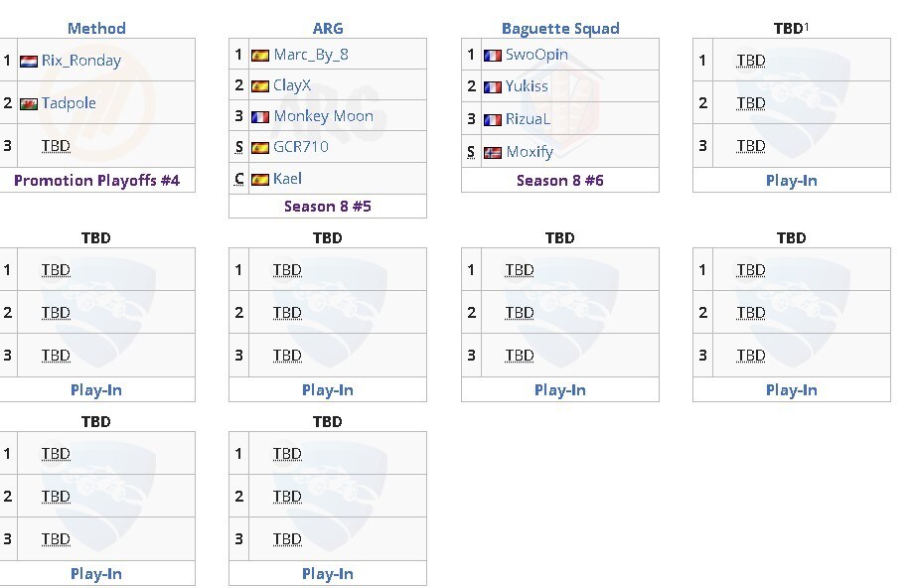Follow the Season 8 #5 qualifier link
913x588 pixels.
point(328,206)
